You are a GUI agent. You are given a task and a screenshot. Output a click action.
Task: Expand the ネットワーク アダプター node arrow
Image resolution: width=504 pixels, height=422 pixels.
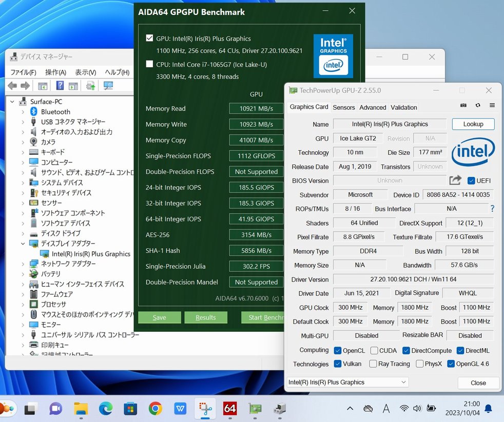point(23,264)
